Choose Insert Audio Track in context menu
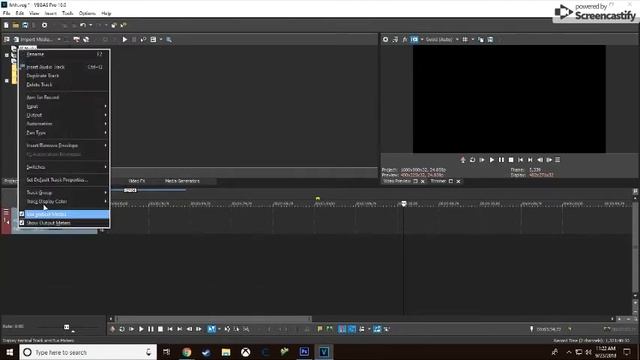 64,67
